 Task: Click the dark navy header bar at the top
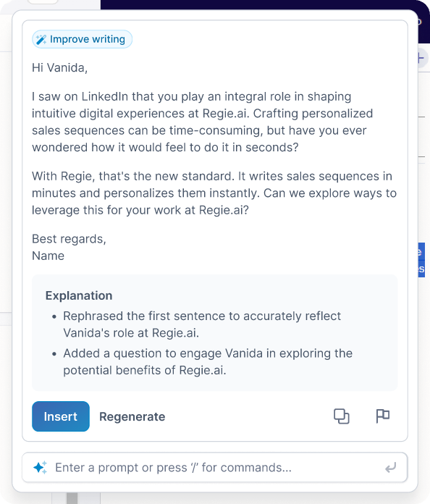point(258,4)
